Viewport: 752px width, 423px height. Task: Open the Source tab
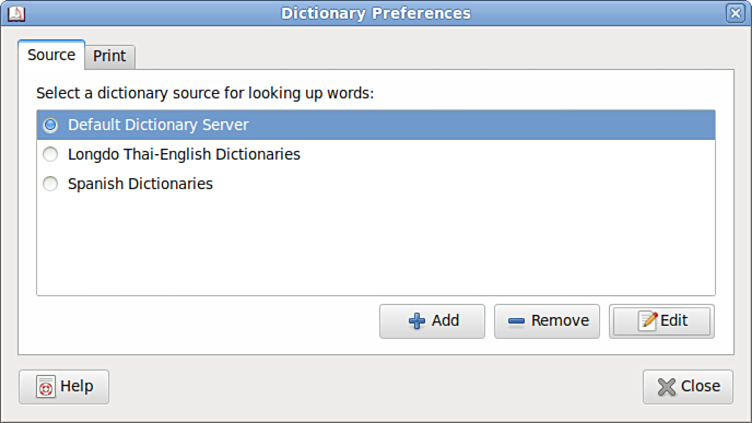click(51, 55)
